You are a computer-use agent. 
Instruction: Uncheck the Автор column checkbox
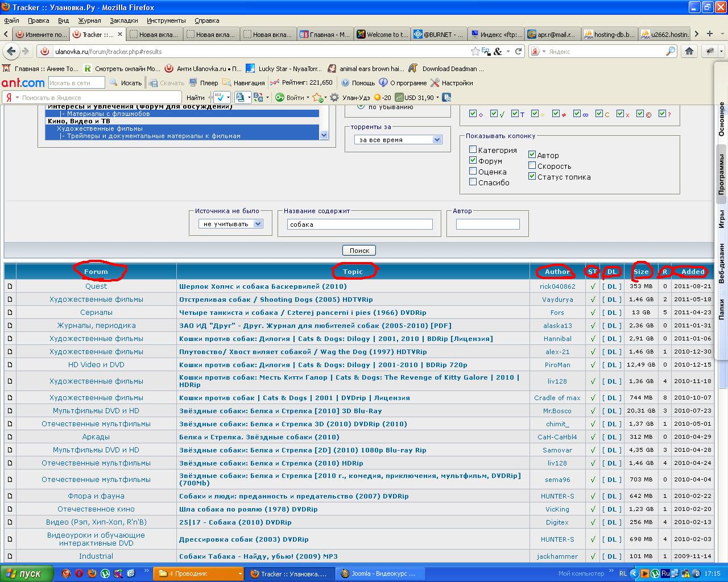[532, 155]
